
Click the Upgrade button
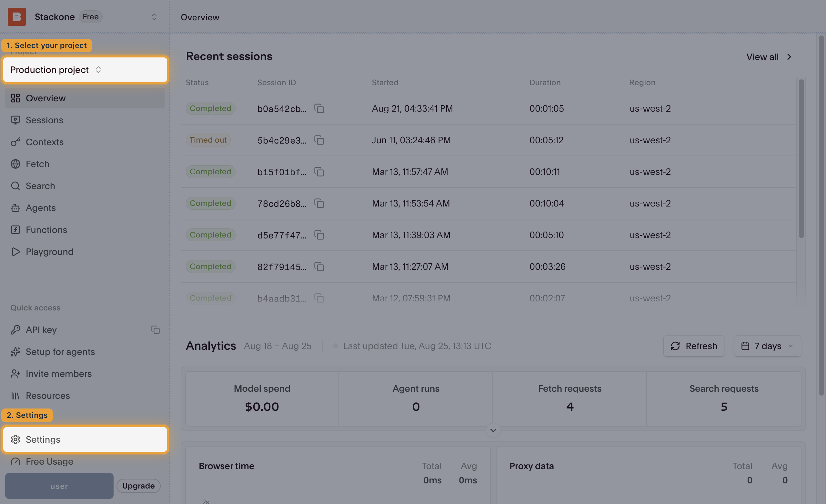(x=138, y=486)
